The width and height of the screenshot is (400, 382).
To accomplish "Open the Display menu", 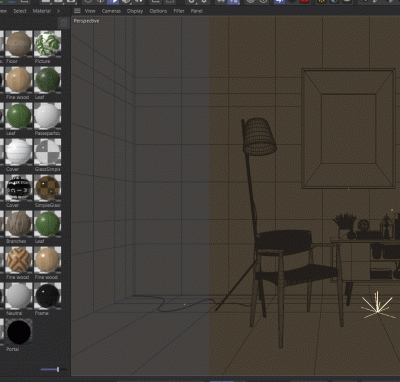I will tap(135, 11).
